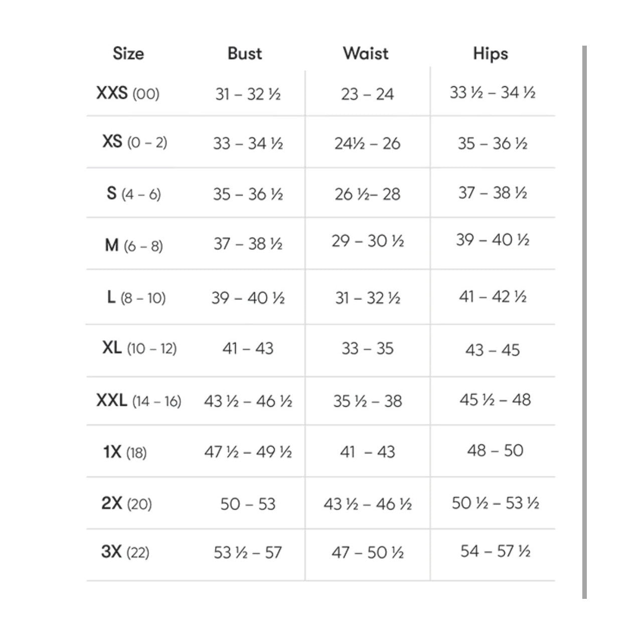
Task: Select the 3X (22) size label
Action: tap(125, 552)
